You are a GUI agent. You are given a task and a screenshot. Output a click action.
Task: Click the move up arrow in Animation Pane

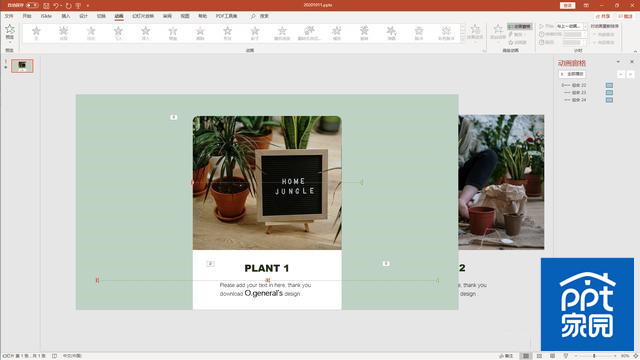pos(621,74)
